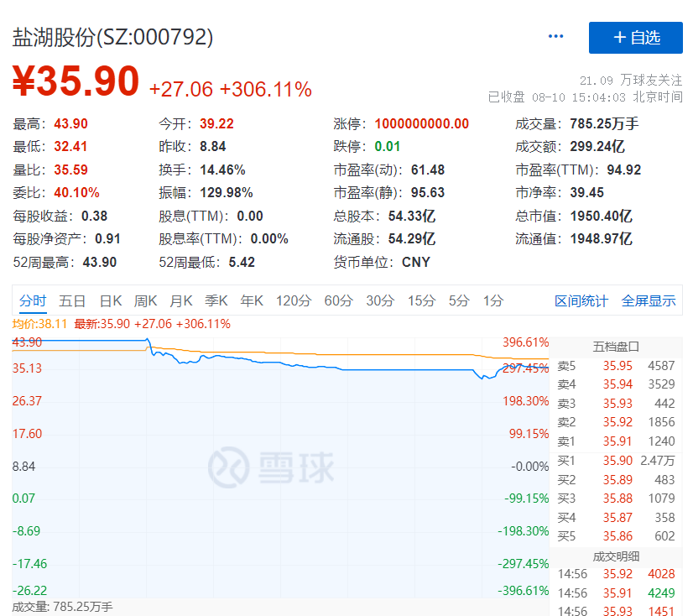Click the 卖1 sell quote price 35.91

pos(617,439)
